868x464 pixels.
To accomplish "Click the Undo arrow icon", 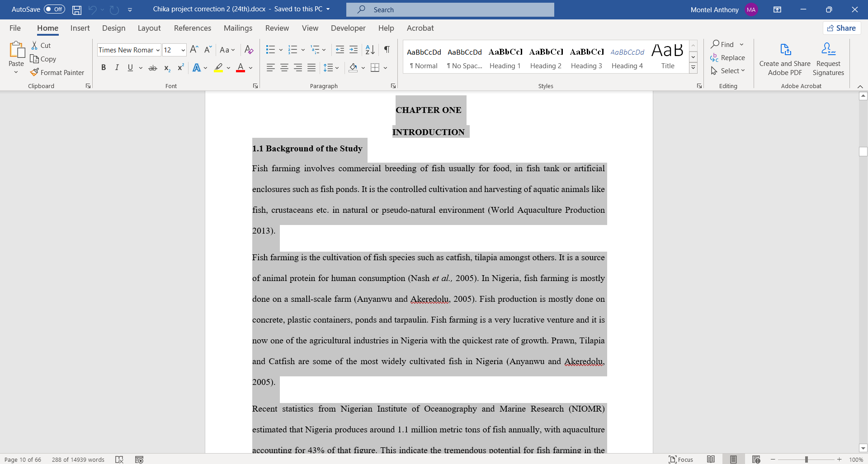I will coord(92,9).
